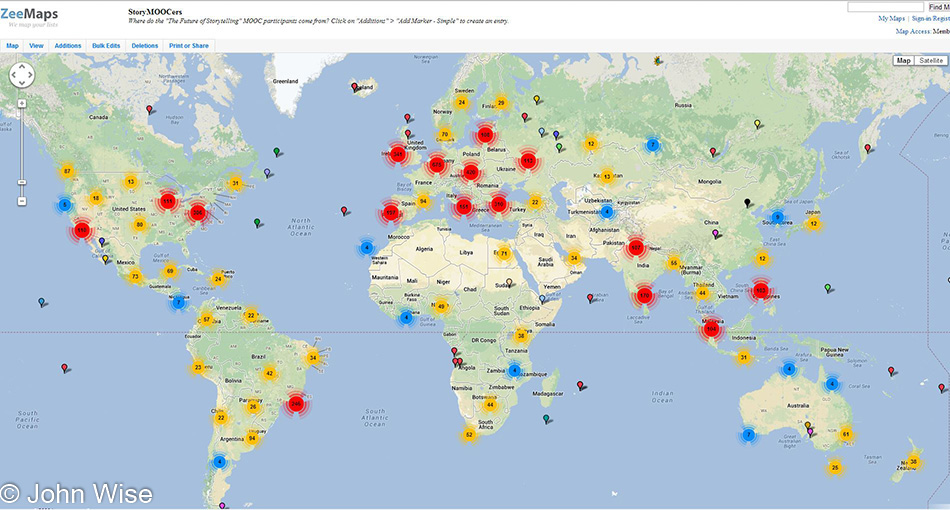The height and width of the screenshot is (510, 950).
Task: Click the red pin on the Kamchatka peninsula
Action: (868, 149)
